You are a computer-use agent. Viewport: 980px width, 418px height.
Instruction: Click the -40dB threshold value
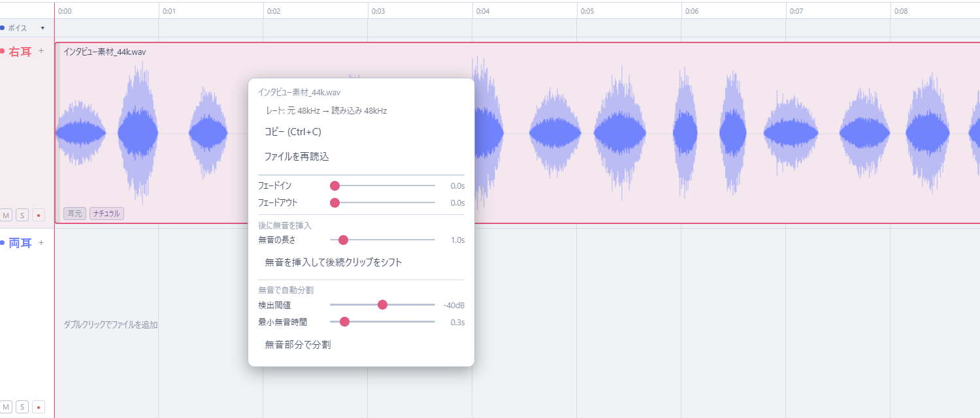(x=454, y=305)
